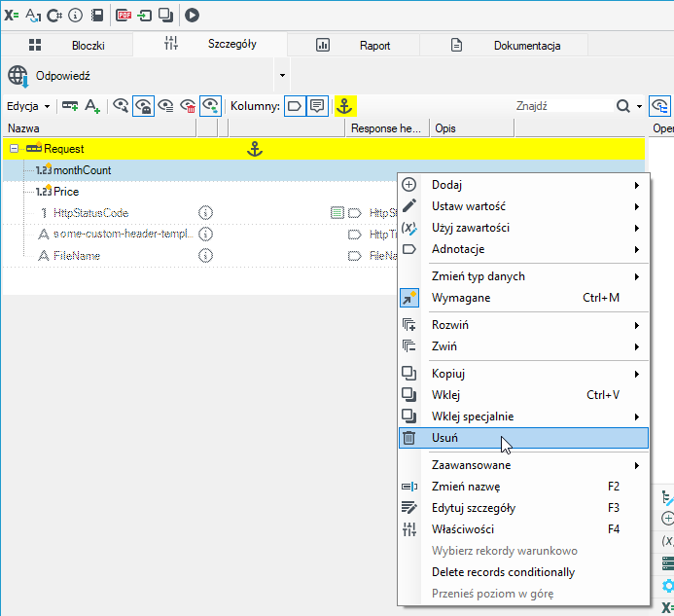Toggle the Wymagane option
Image resolution: width=674 pixels, height=616 pixels.
click(523, 298)
